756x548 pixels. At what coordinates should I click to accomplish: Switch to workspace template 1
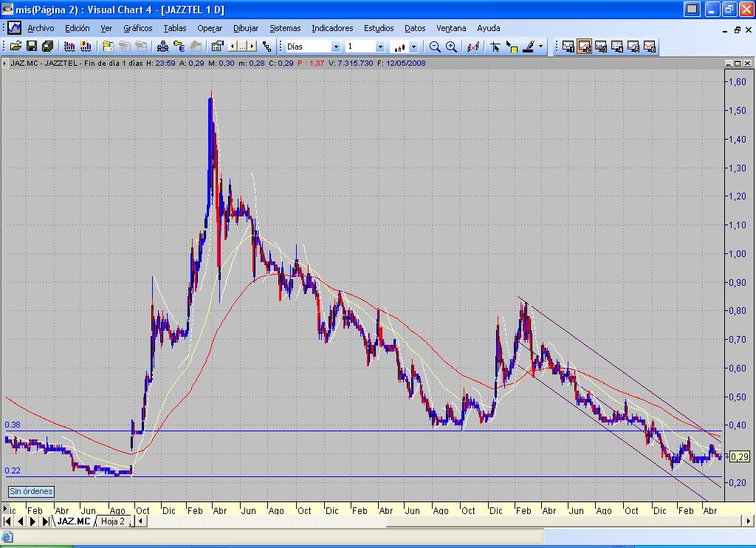click(x=568, y=47)
